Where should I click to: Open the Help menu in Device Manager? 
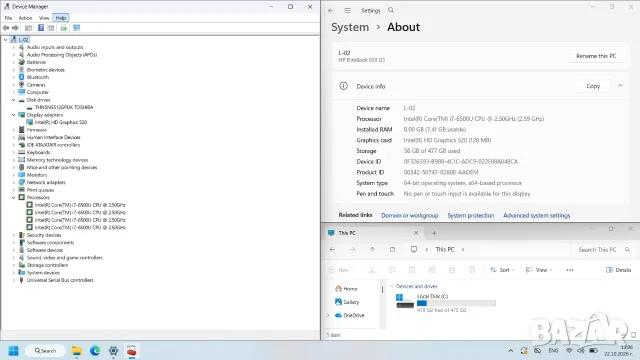point(61,18)
